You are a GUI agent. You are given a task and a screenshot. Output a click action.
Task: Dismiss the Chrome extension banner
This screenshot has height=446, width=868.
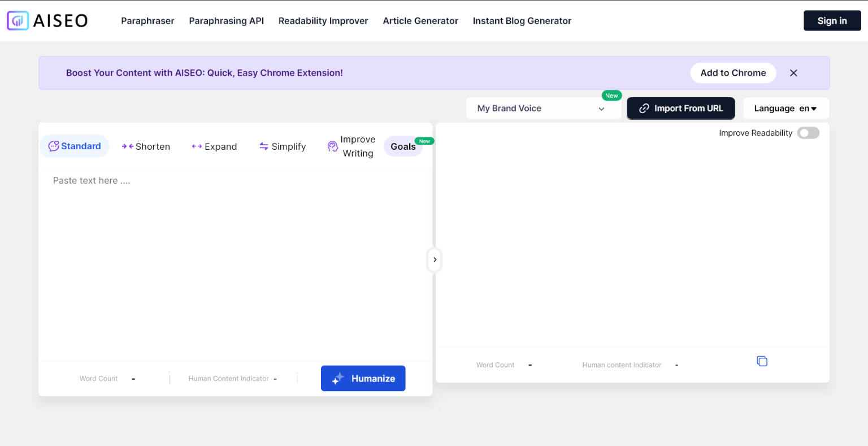[x=793, y=72]
